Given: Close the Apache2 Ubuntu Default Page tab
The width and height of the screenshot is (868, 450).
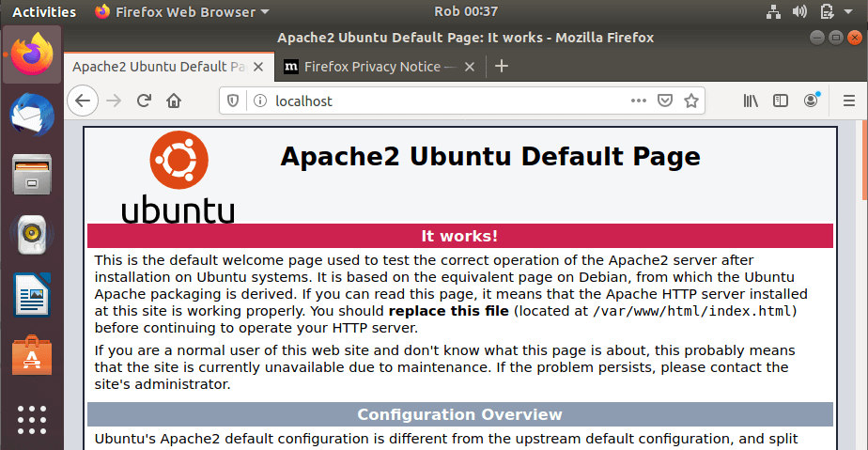Looking at the screenshot, I should point(258,67).
